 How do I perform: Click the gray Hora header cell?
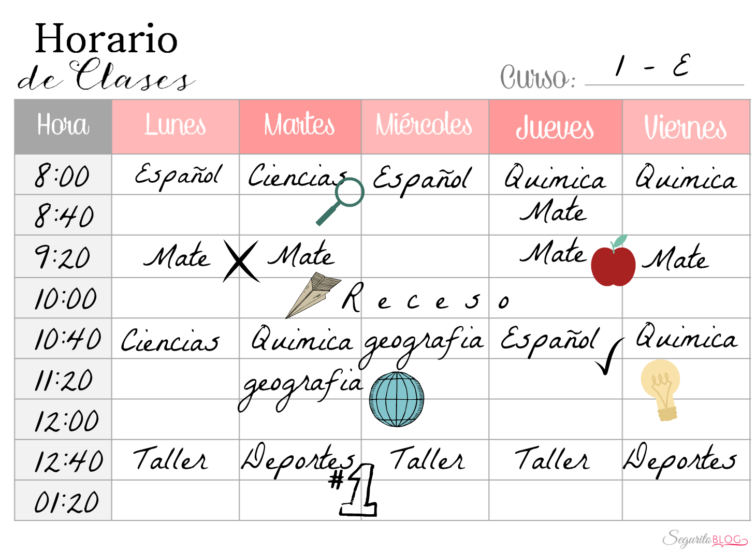pyautogui.click(x=63, y=127)
